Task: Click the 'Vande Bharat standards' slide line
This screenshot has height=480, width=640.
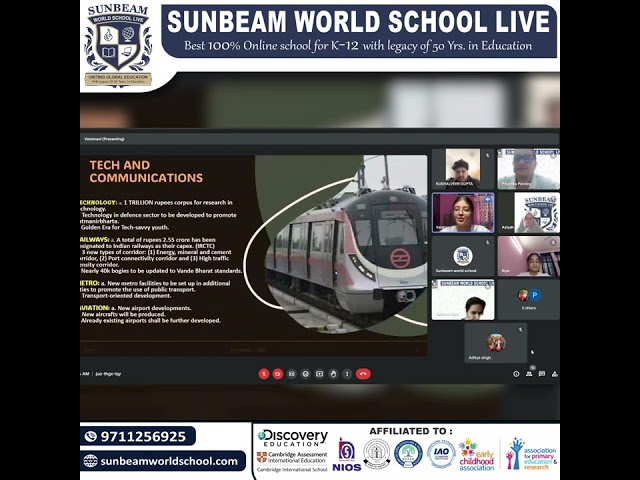Action: pos(162,271)
